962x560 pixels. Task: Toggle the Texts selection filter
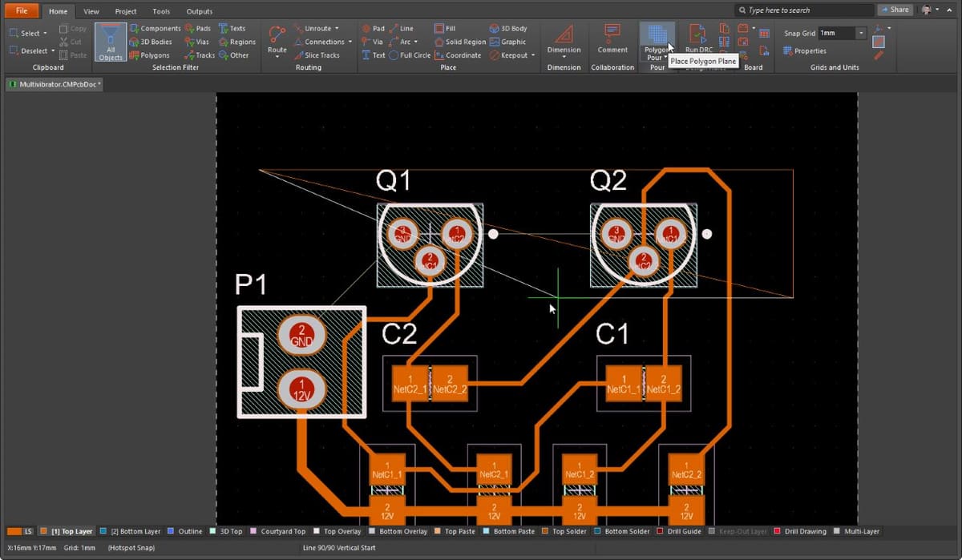pyautogui.click(x=232, y=28)
